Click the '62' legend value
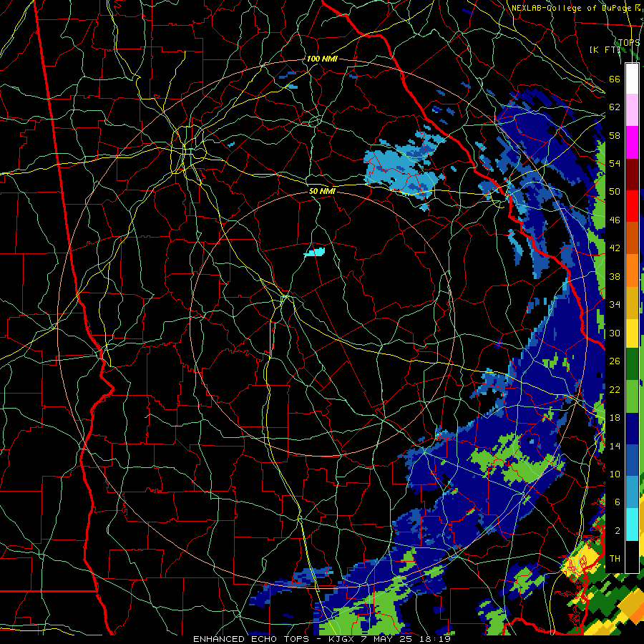The width and height of the screenshot is (644, 644). (x=615, y=107)
